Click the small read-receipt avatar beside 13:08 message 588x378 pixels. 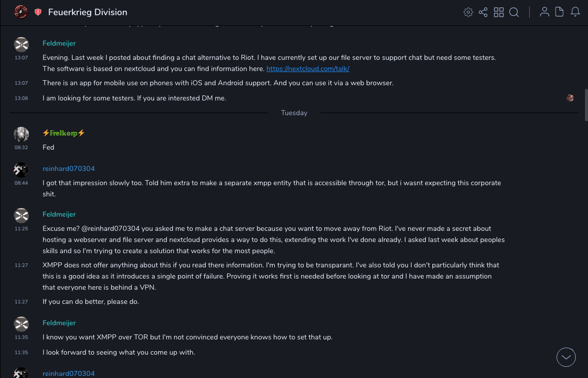coord(570,98)
